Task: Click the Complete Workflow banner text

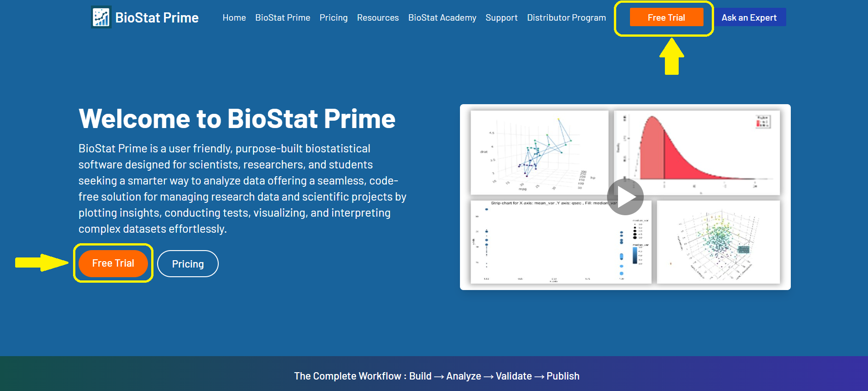Action: pyautogui.click(x=437, y=376)
